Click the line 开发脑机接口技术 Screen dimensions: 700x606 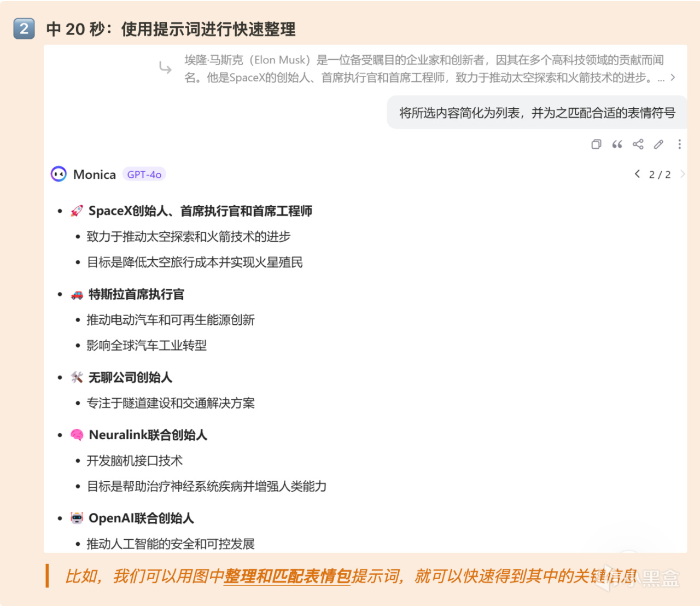click(135, 461)
